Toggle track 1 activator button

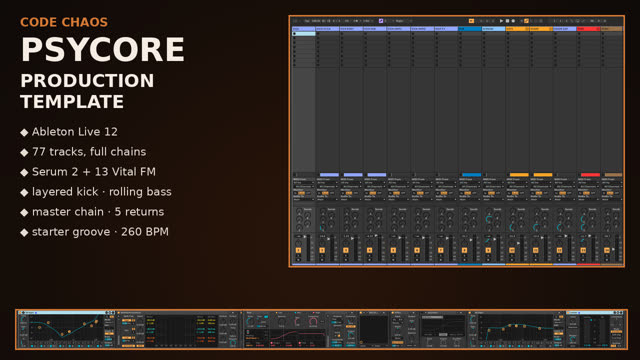pyautogui.click(x=298, y=250)
